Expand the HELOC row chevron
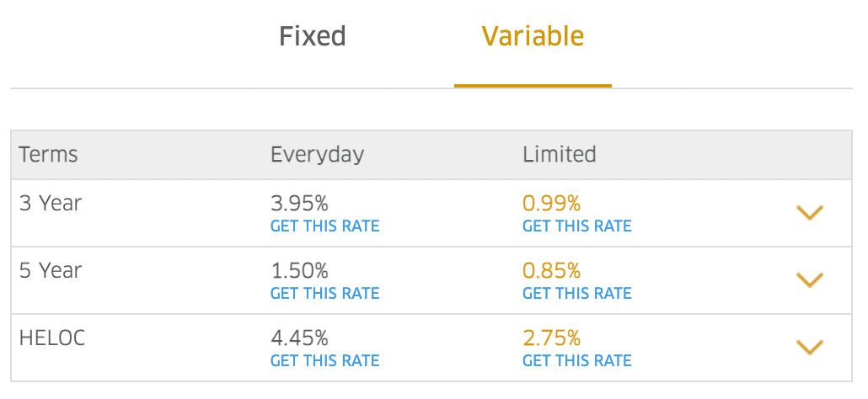The image size is (868, 399). (x=809, y=347)
